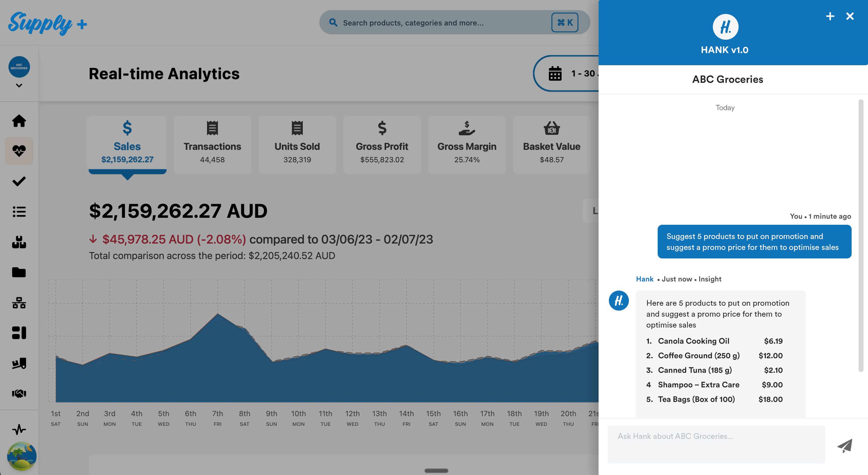868x475 pixels.
Task: Click the checkmark icon in sidebar
Action: (19, 181)
